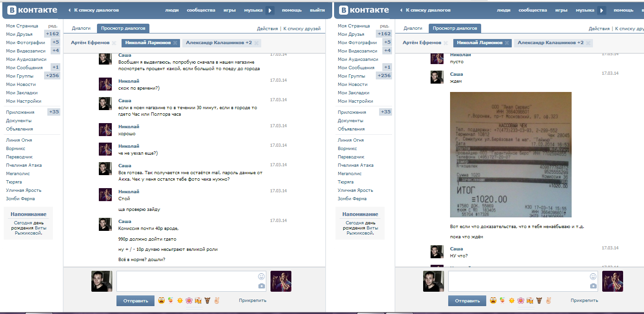Insert beer mugs emoji in right window
Screen dimensions: 644x314
[529, 301]
